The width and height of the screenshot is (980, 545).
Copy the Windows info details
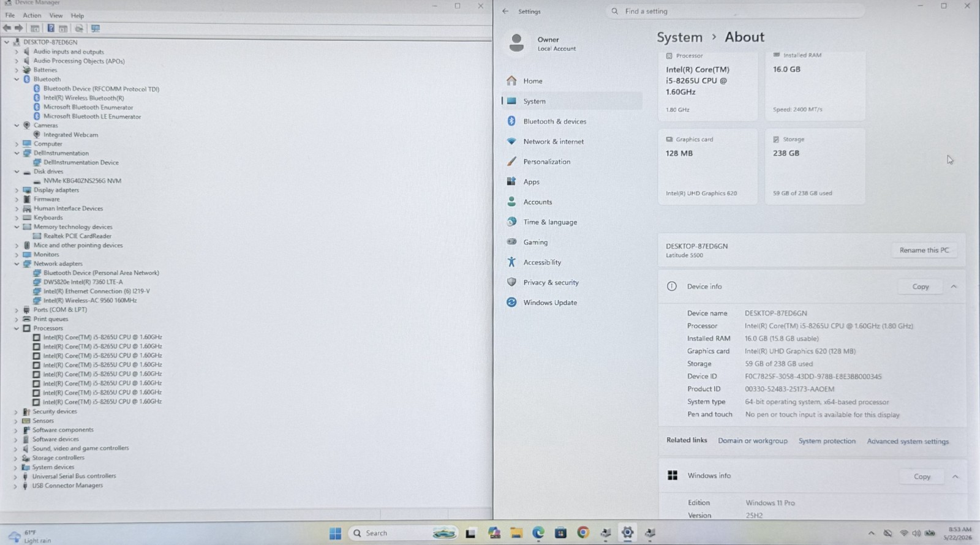tap(922, 476)
